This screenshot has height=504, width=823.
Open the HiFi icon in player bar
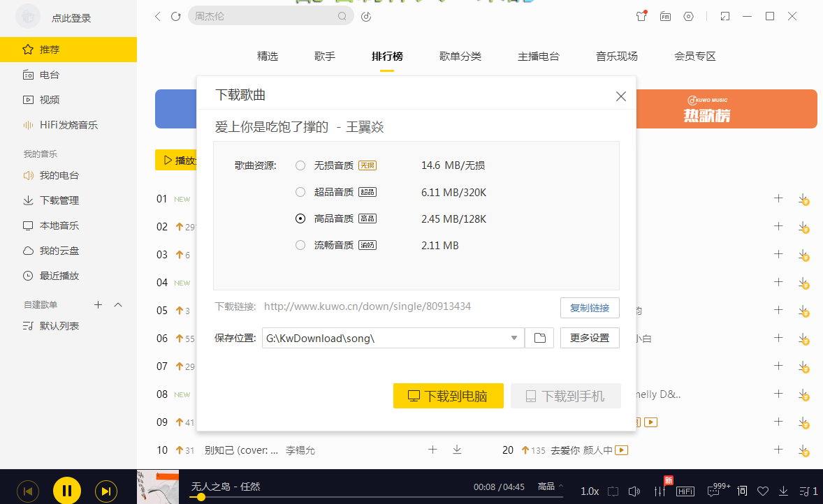[685, 491]
